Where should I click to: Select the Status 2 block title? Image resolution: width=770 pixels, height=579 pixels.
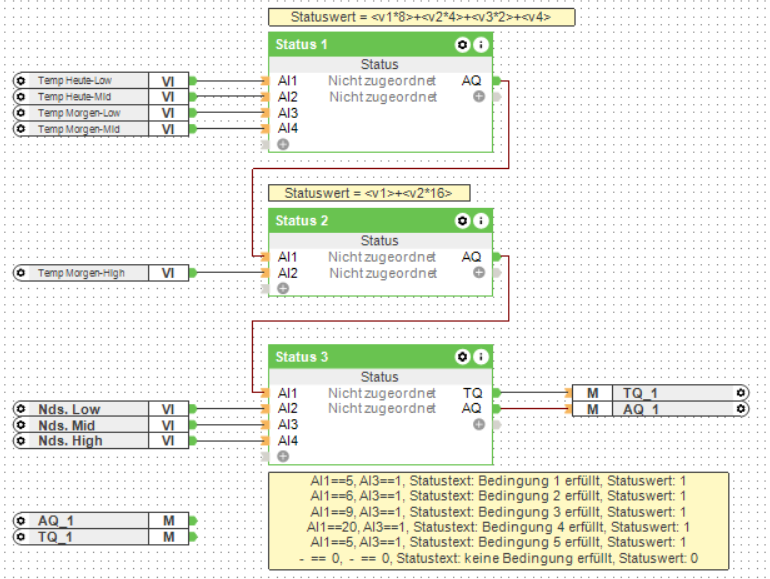click(x=301, y=221)
